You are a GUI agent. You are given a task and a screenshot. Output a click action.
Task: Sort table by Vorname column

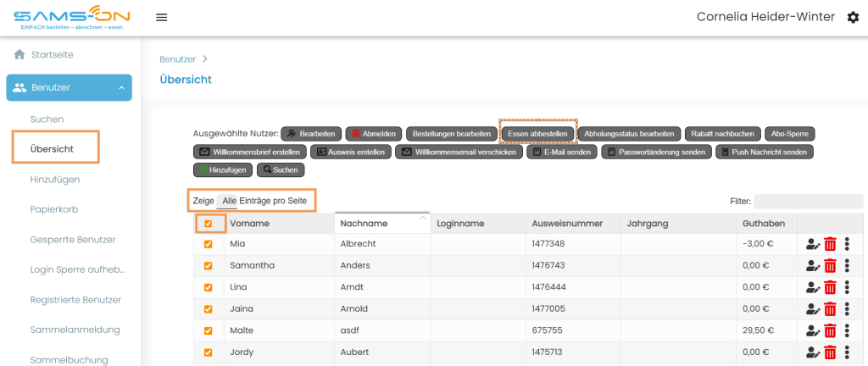[279, 224]
